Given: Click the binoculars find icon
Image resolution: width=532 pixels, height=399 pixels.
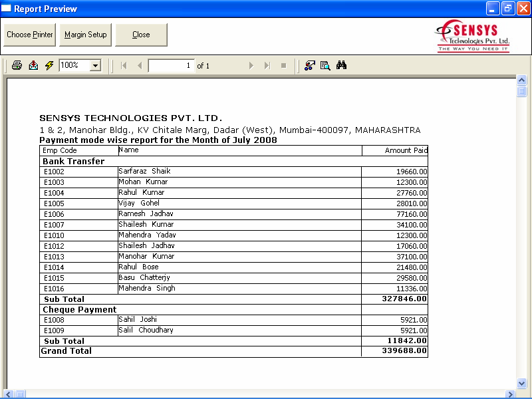Looking at the screenshot, I should 341,65.
